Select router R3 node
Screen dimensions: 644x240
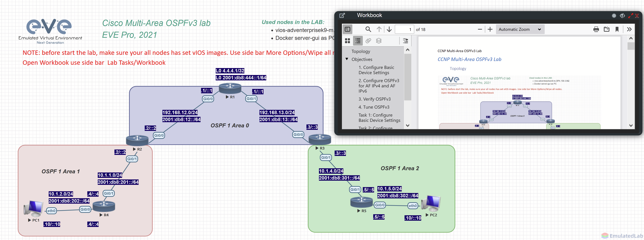tap(320, 139)
